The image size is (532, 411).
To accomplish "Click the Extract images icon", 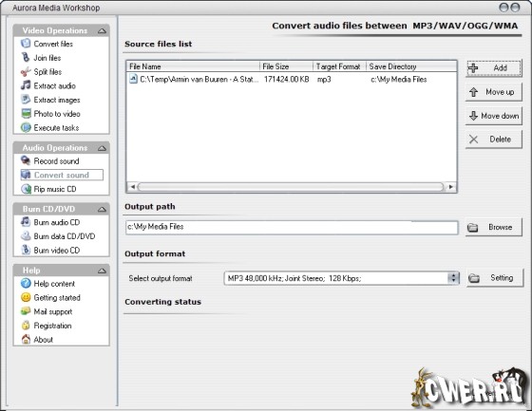I will pos(26,100).
